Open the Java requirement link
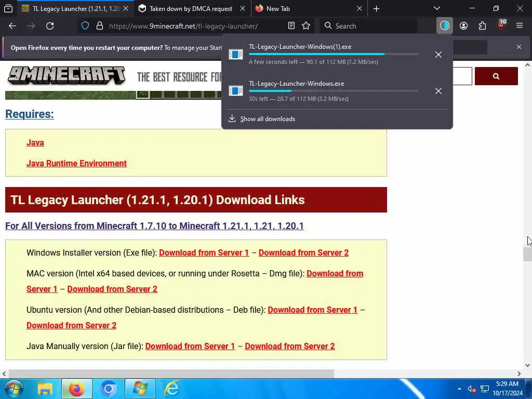 pyautogui.click(x=35, y=142)
